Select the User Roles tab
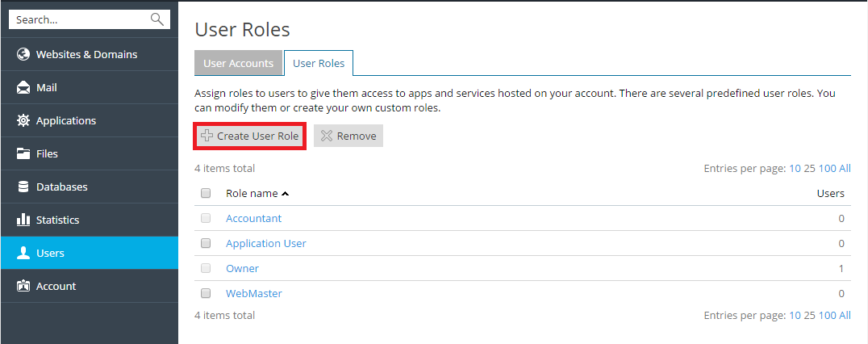This screenshot has width=868, height=344. (x=319, y=63)
